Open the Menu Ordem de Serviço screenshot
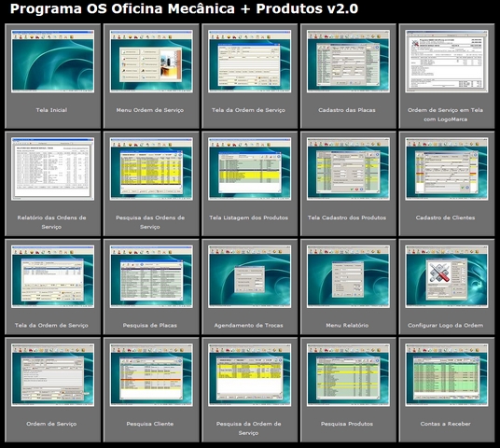Screen dimensions: 500x448 point(151,61)
